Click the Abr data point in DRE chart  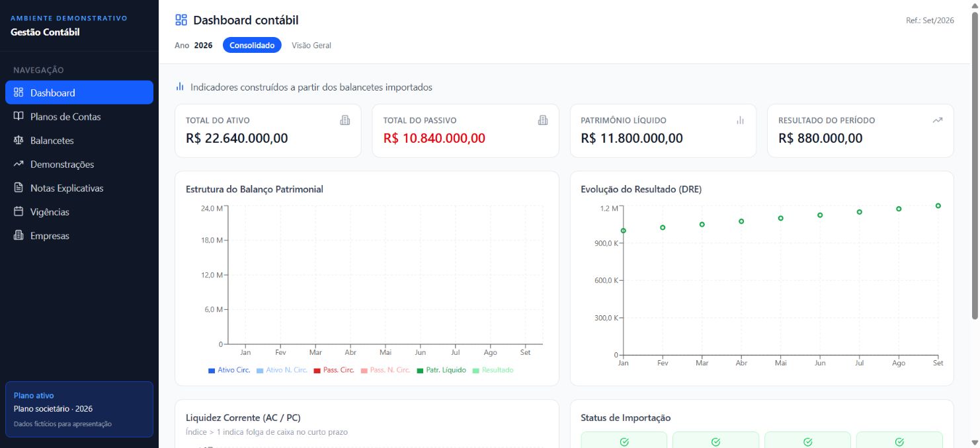[x=741, y=221]
